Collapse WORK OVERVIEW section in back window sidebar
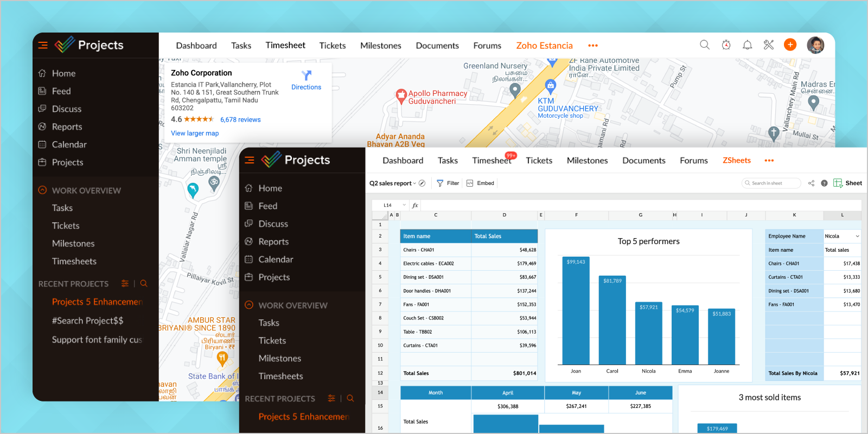The width and height of the screenshot is (868, 434). point(42,190)
